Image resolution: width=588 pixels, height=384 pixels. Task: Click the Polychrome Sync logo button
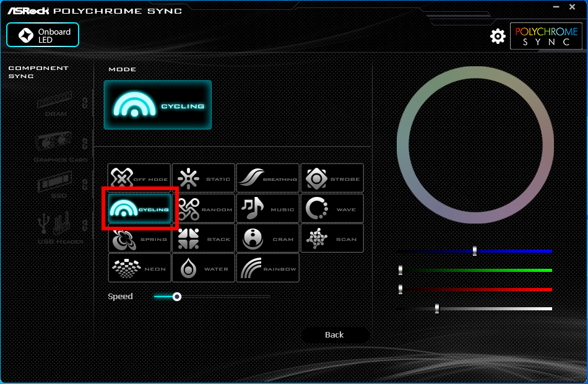pyautogui.click(x=546, y=36)
